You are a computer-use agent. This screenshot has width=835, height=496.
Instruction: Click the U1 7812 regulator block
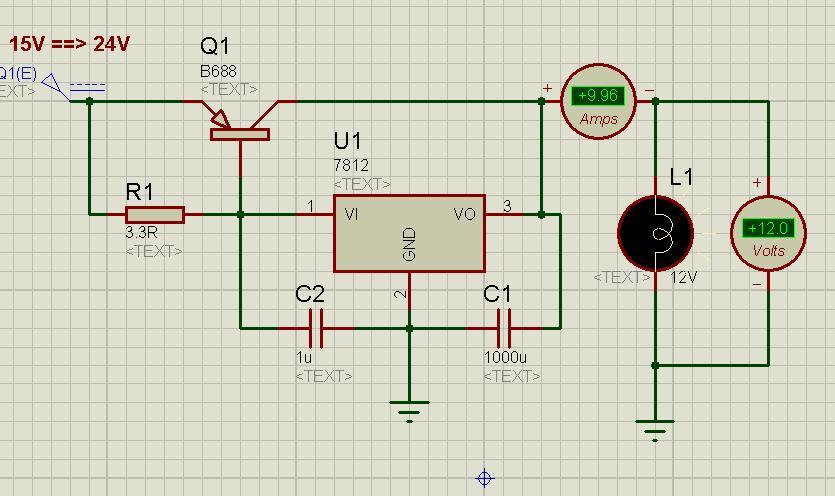pos(409,233)
